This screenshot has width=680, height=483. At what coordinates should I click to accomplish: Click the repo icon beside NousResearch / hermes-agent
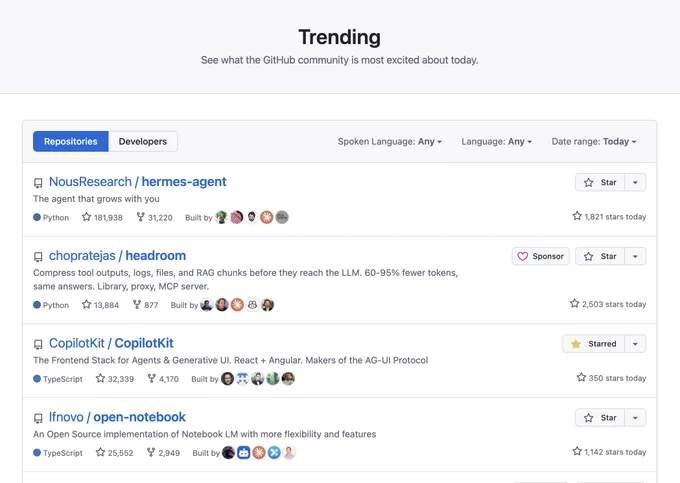point(38,183)
